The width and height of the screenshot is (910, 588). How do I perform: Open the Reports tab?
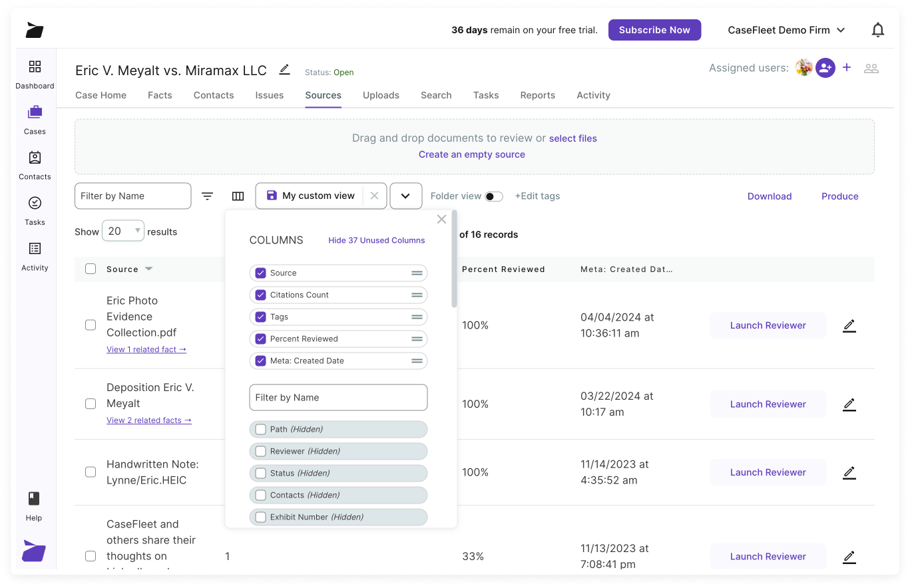click(x=537, y=95)
